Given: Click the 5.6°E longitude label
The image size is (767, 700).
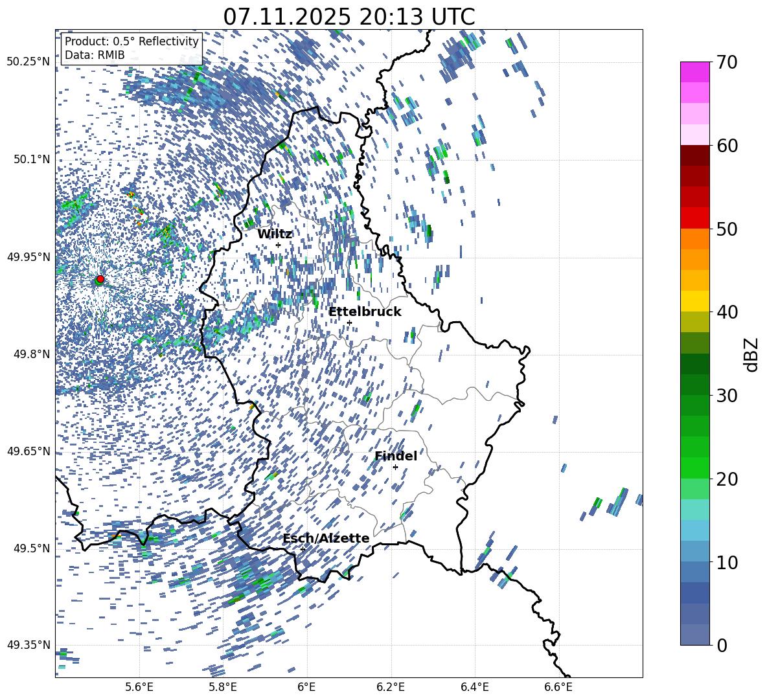Looking at the screenshot, I should (139, 687).
